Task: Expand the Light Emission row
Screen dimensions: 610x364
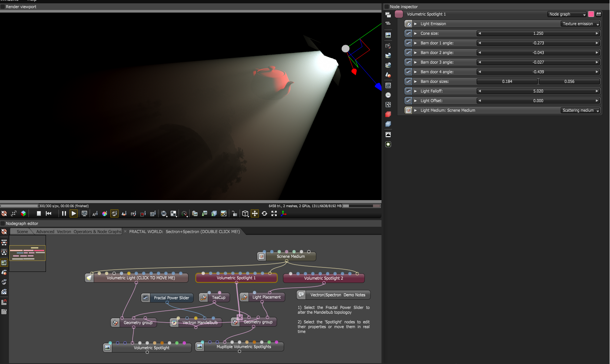Action: pos(416,24)
